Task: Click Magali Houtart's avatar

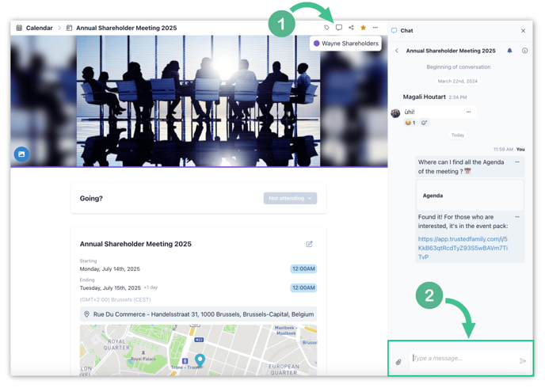Action: [395, 113]
